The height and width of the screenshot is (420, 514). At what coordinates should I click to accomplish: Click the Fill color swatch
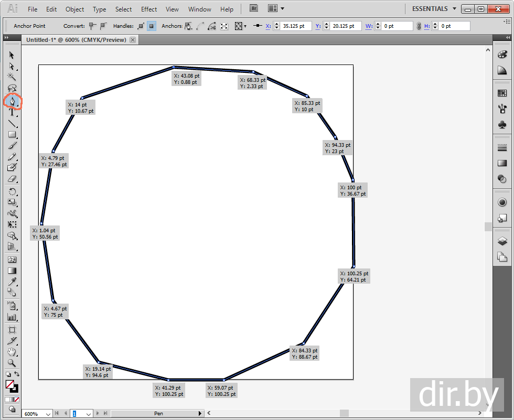click(9, 384)
